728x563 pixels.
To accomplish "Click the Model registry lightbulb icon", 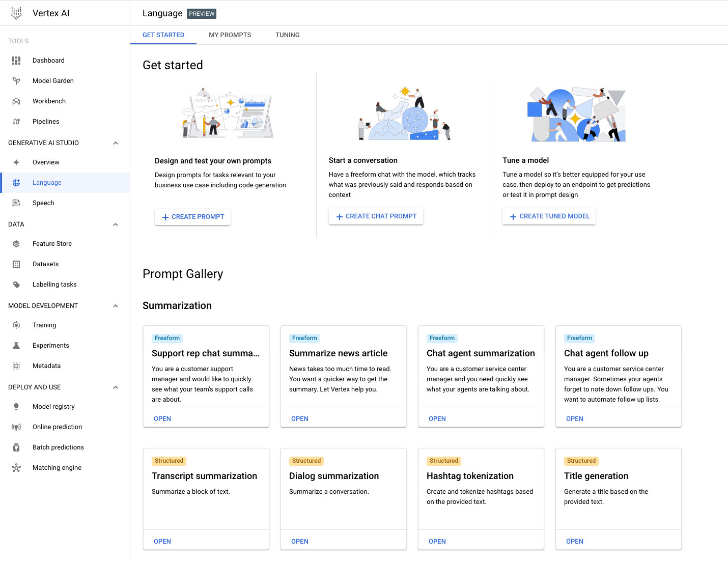I will (16, 407).
